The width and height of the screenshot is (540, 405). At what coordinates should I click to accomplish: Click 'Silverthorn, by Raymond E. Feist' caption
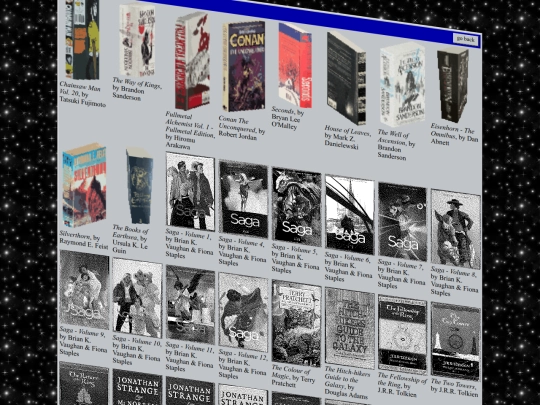84,239
